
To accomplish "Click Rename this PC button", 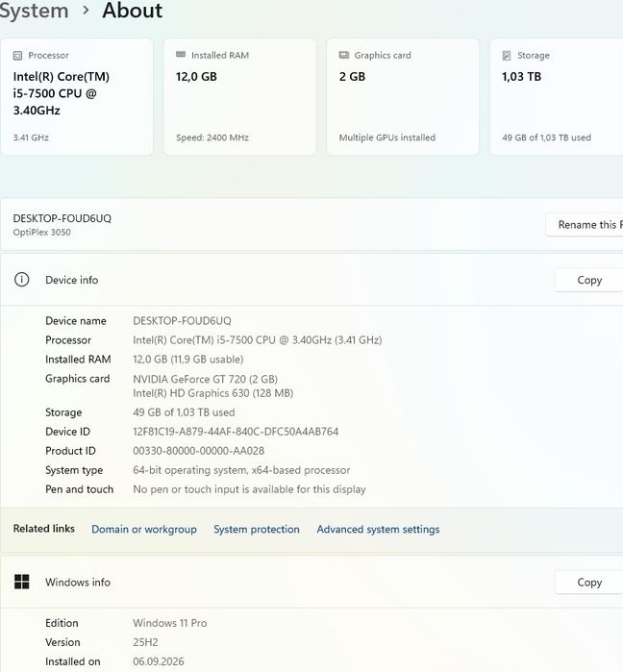I will pyautogui.click(x=585, y=225).
